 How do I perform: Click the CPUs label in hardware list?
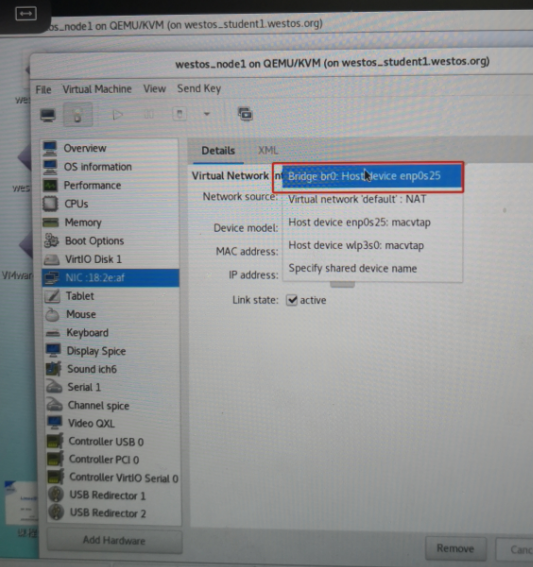76,204
